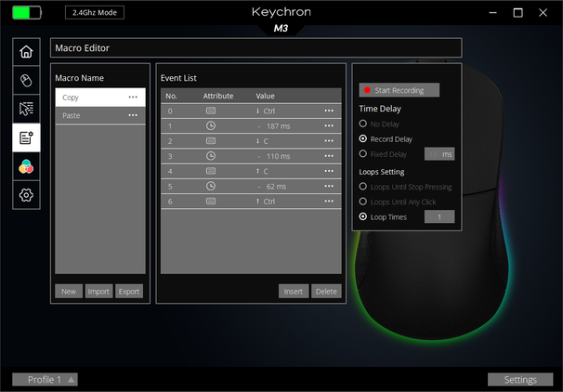The height and width of the screenshot is (392, 563).
Task: Click the Attribute column header
Action: (x=218, y=96)
